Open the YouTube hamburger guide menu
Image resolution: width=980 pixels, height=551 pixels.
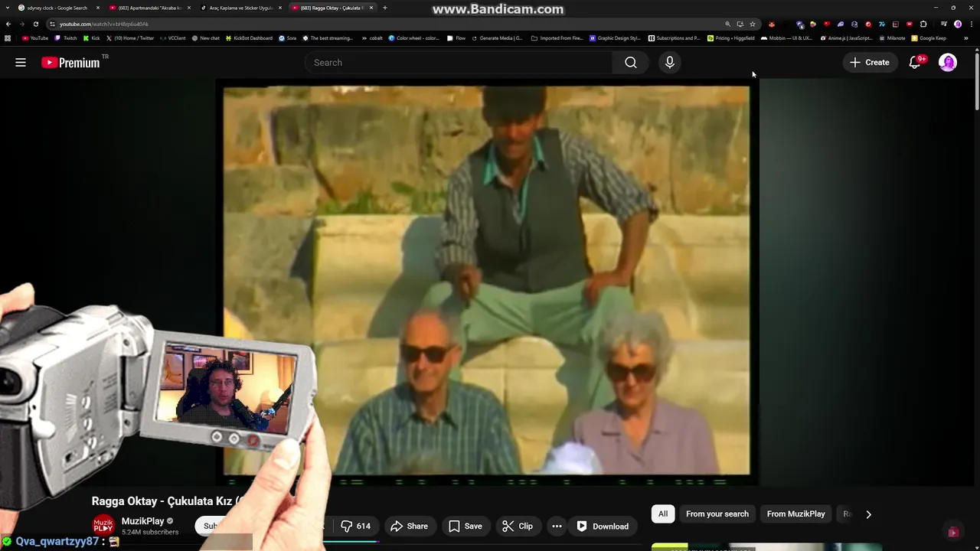click(21, 63)
